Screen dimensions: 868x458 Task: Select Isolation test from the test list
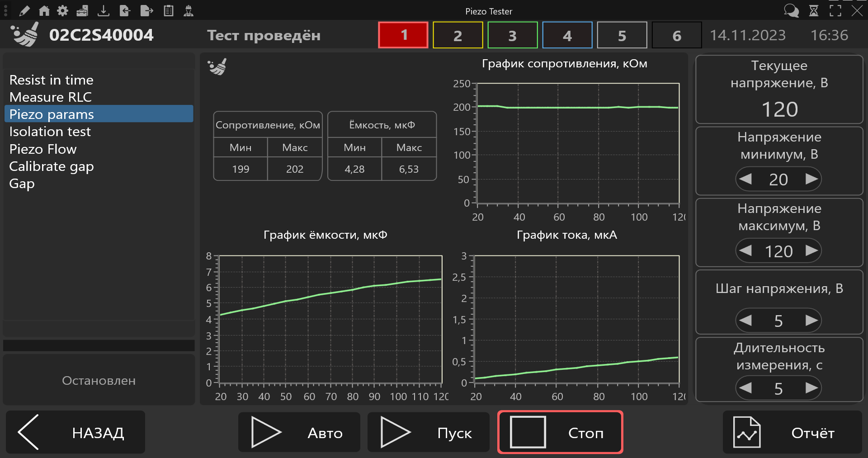[50, 132]
